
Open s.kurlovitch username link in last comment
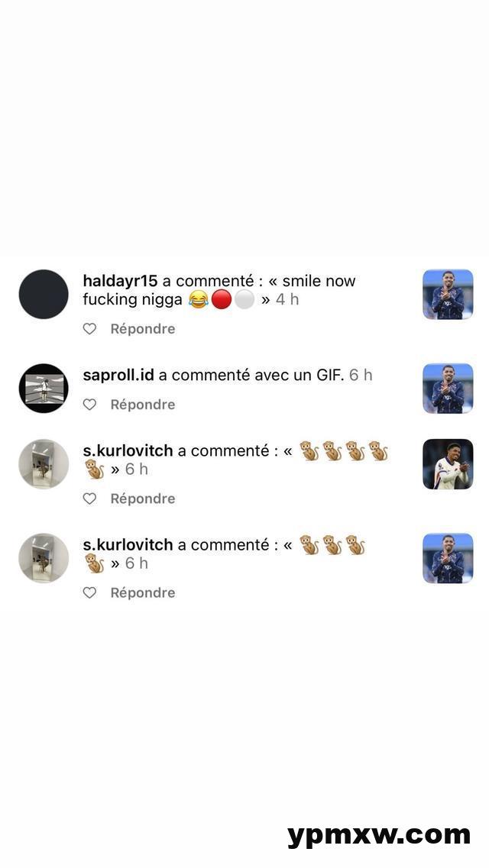(x=128, y=545)
